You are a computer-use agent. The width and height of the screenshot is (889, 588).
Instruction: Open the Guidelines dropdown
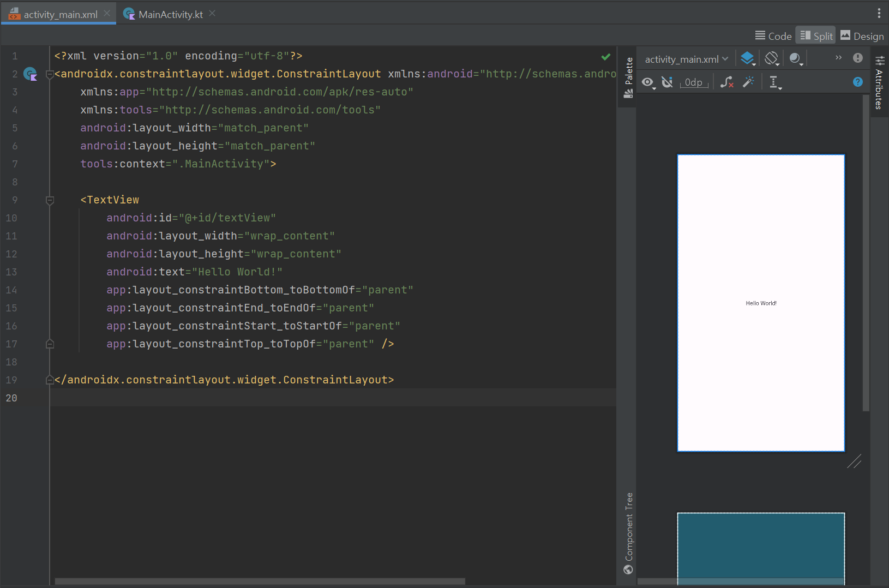tap(774, 82)
